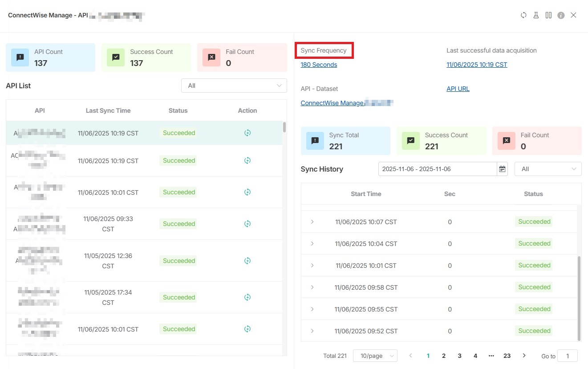Open the 10/page size dropdown
The width and height of the screenshot is (588, 369).
(x=375, y=356)
